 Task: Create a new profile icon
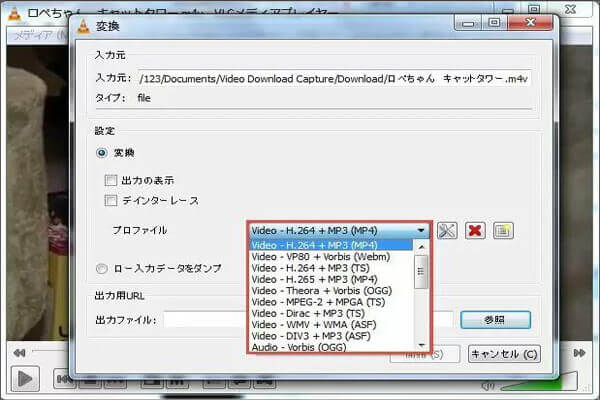point(503,230)
